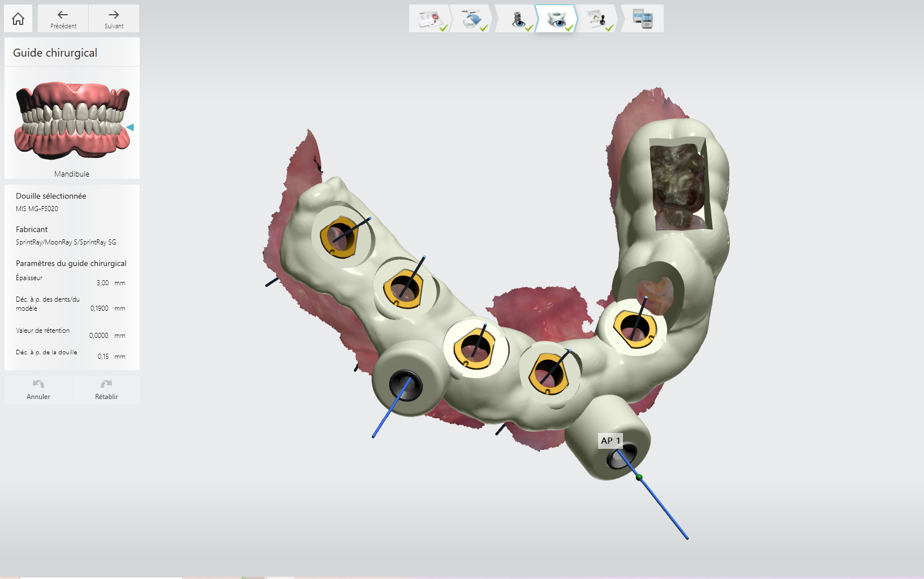Edit the tooth offset value 0,1900

[100, 308]
